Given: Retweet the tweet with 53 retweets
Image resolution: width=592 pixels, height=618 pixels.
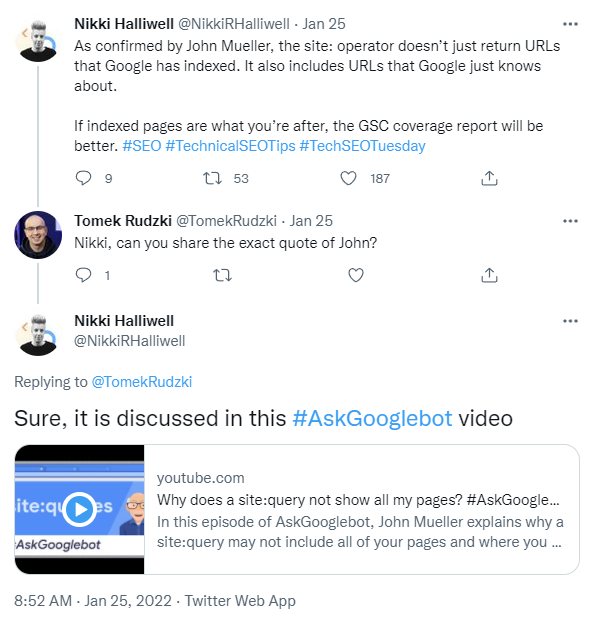Looking at the screenshot, I should point(212,178).
